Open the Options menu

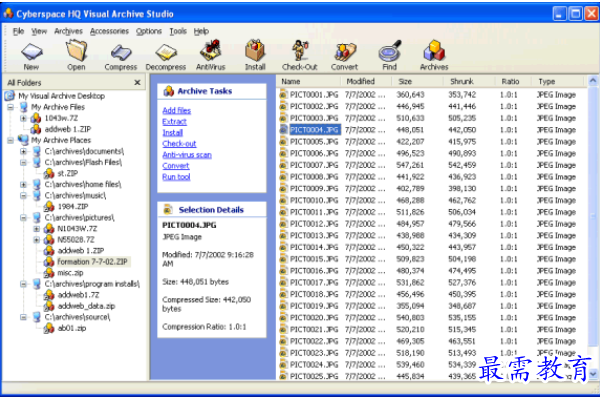point(149,31)
